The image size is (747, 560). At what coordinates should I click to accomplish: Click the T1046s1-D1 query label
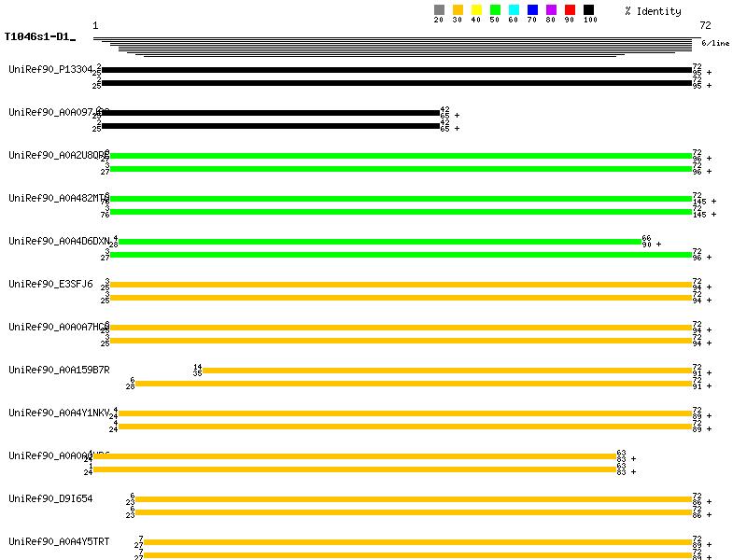click(x=37, y=37)
